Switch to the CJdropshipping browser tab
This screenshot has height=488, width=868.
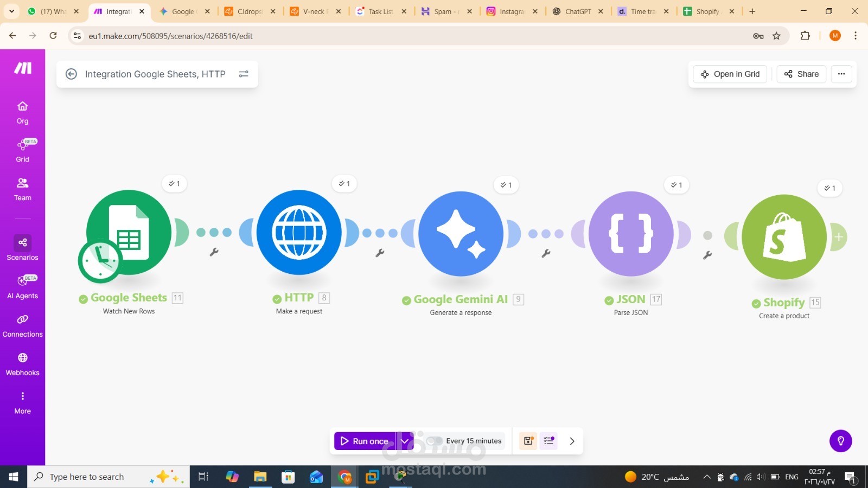tap(250, 11)
